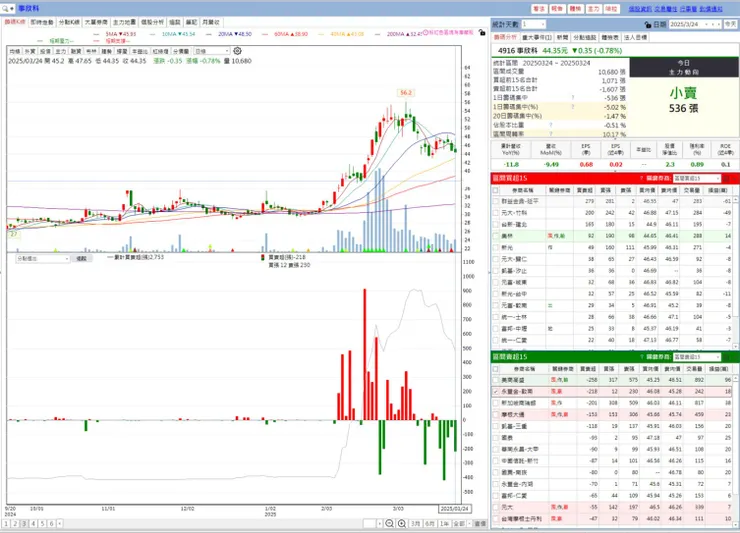Toggle the lock icon beside 日期
The height and width of the screenshot is (533, 740).
pyautogui.click(x=648, y=25)
